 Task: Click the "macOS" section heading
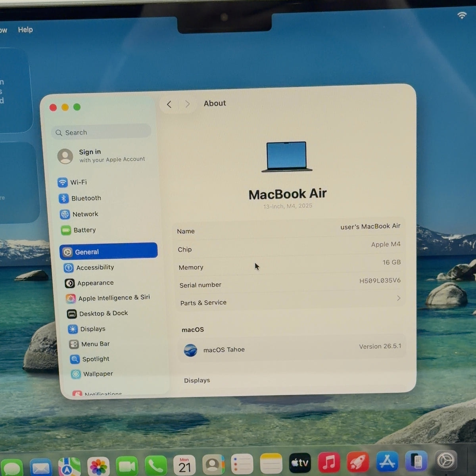193,330
